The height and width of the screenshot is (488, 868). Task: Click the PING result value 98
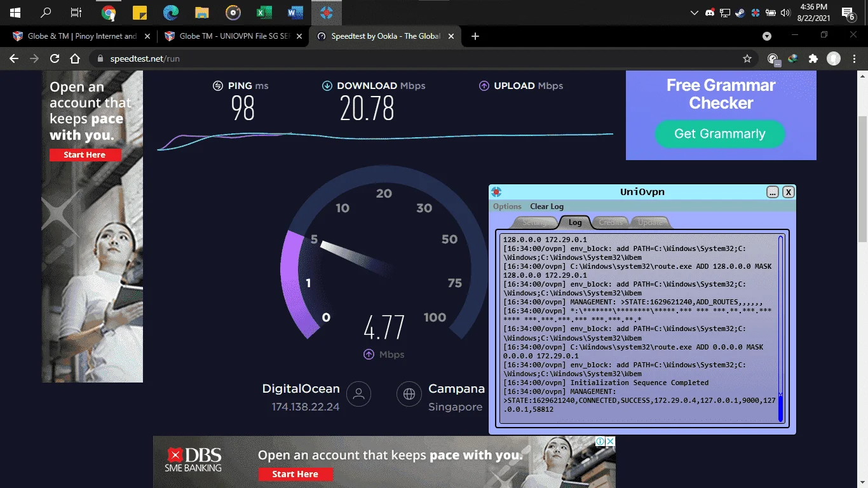(x=243, y=108)
